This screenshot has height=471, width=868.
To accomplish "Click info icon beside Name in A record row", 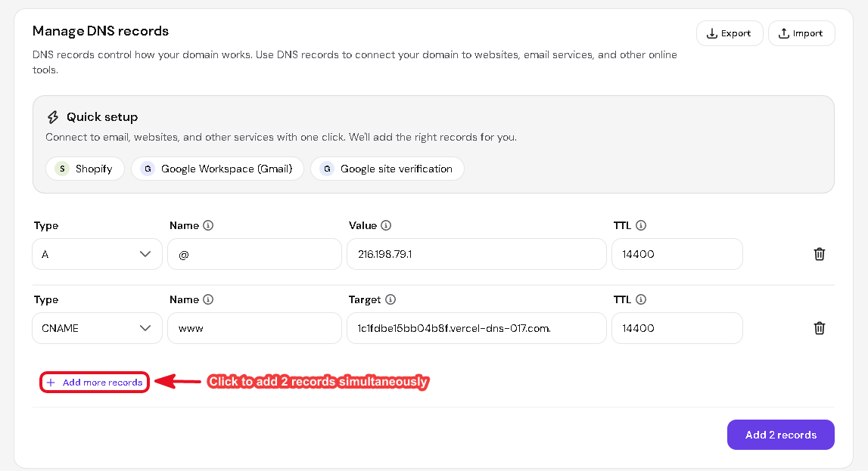I will point(208,225).
